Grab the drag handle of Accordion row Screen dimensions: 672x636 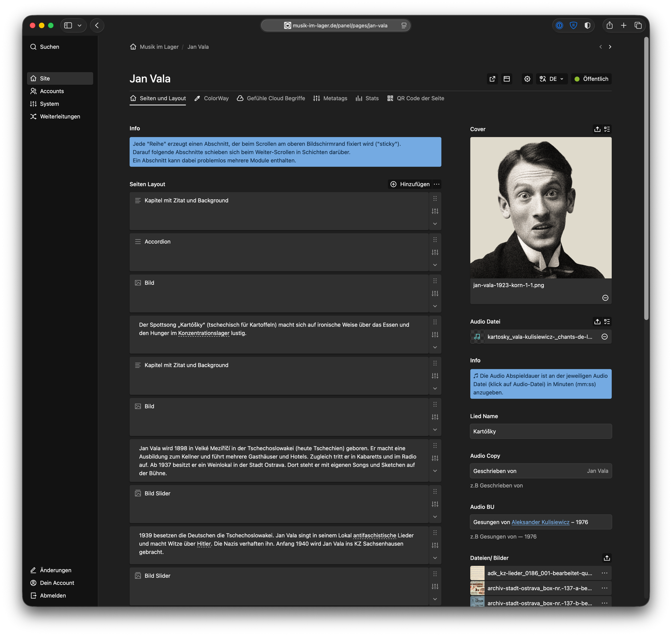click(435, 240)
